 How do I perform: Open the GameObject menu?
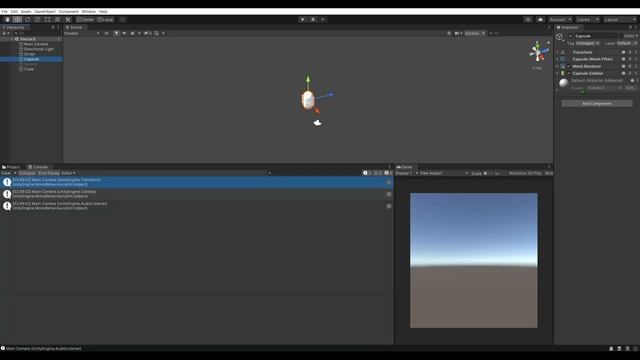coord(45,11)
